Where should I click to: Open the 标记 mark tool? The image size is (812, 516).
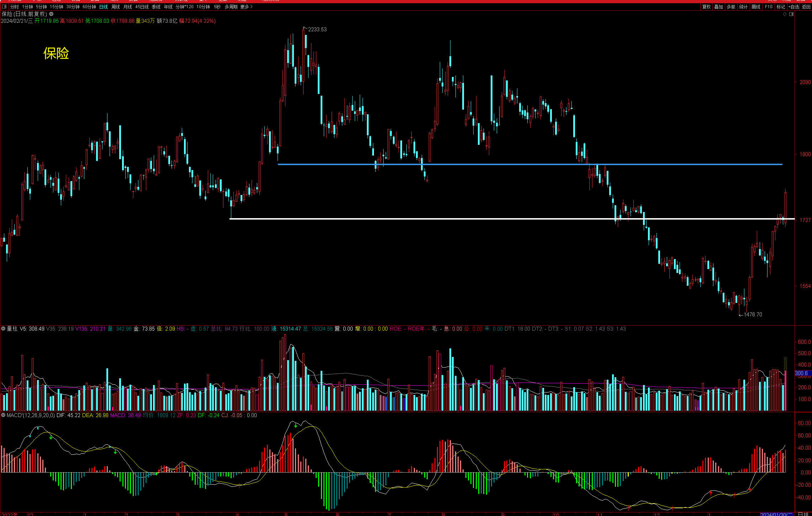[x=781, y=7]
